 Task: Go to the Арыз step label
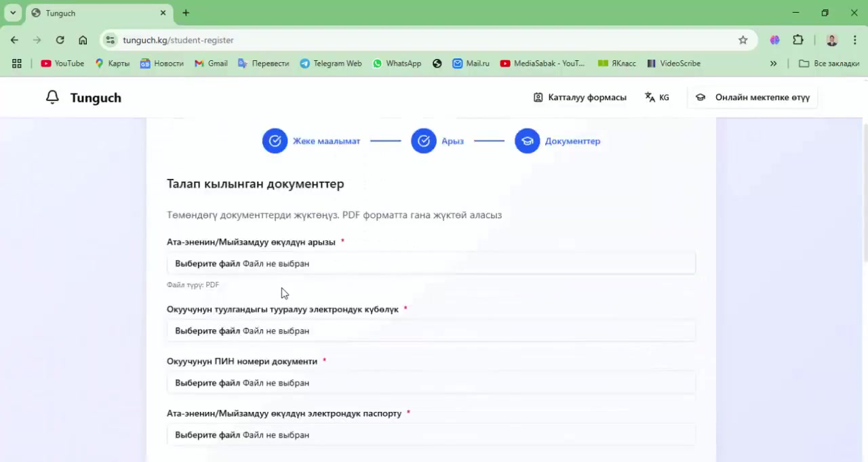[452, 141]
